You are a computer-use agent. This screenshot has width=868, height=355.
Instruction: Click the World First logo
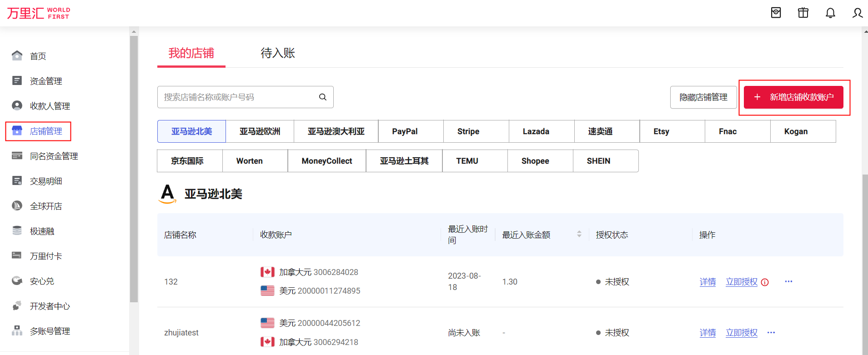[x=39, y=13]
